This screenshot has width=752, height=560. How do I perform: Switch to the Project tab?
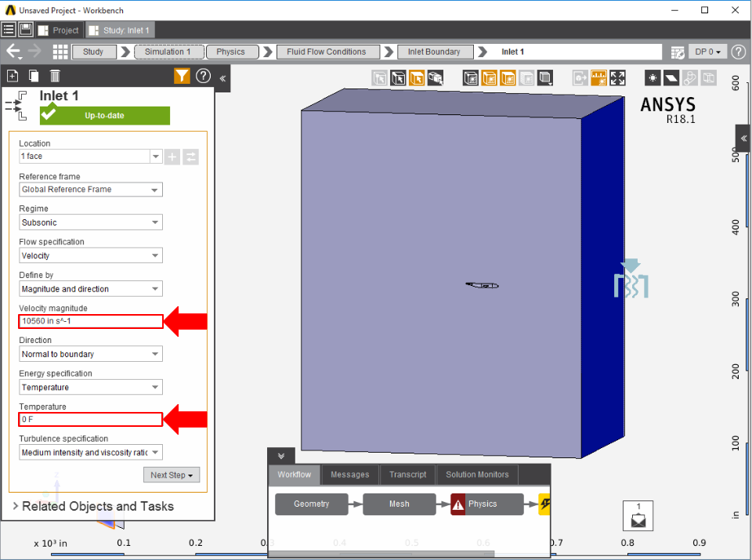click(x=59, y=31)
